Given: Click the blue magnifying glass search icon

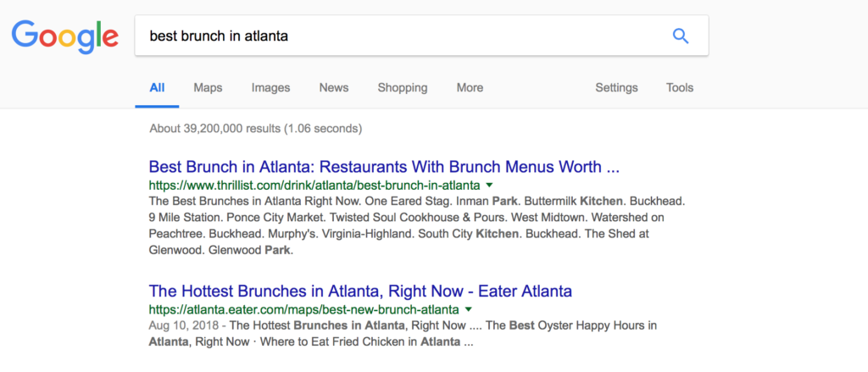Looking at the screenshot, I should coord(681,36).
